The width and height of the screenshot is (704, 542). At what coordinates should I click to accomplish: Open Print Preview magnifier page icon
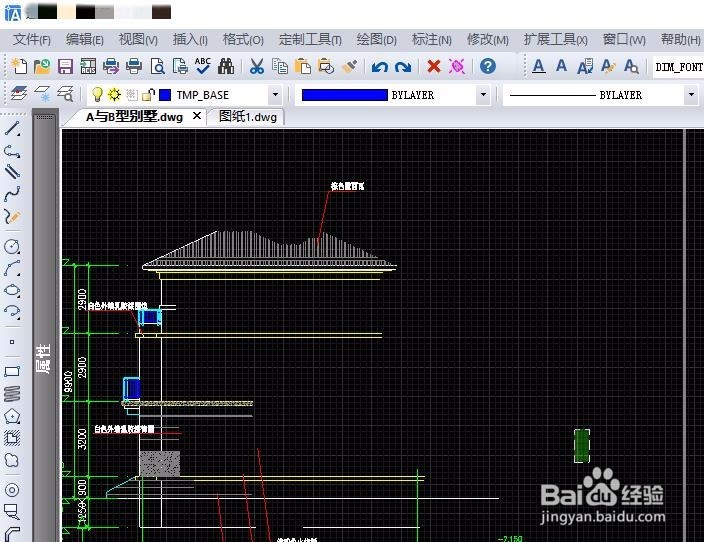pyautogui.click(x=157, y=66)
